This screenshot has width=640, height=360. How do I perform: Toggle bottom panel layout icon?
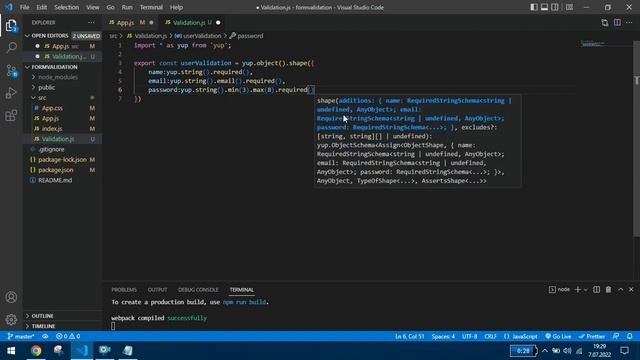pos(544,7)
